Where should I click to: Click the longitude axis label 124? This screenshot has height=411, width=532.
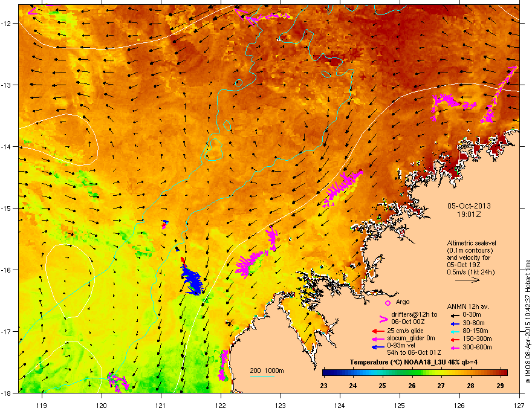pyautogui.click(x=340, y=405)
